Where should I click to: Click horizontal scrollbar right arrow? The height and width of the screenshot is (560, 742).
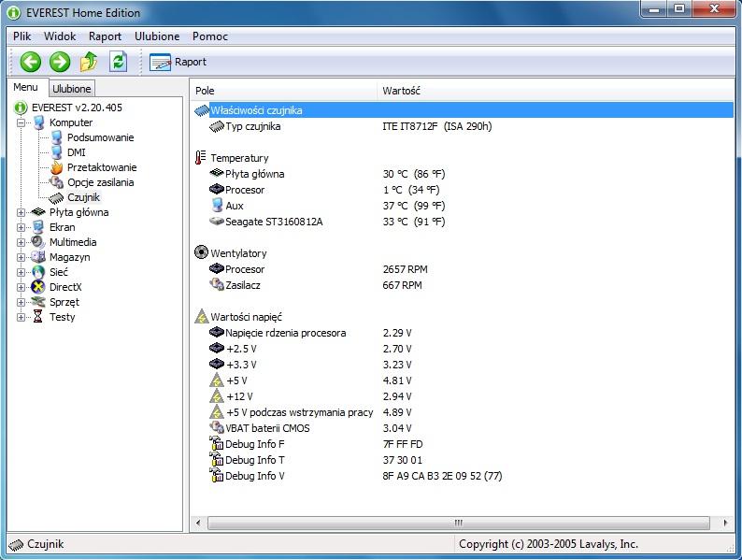[x=725, y=524]
